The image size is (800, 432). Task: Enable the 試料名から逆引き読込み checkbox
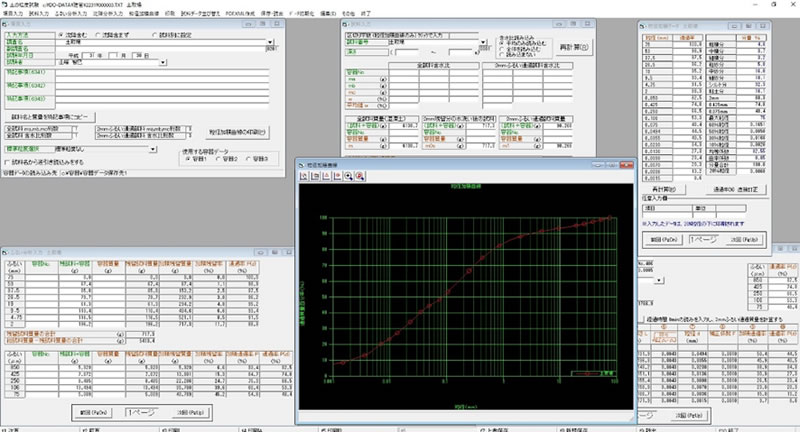tap(8, 161)
